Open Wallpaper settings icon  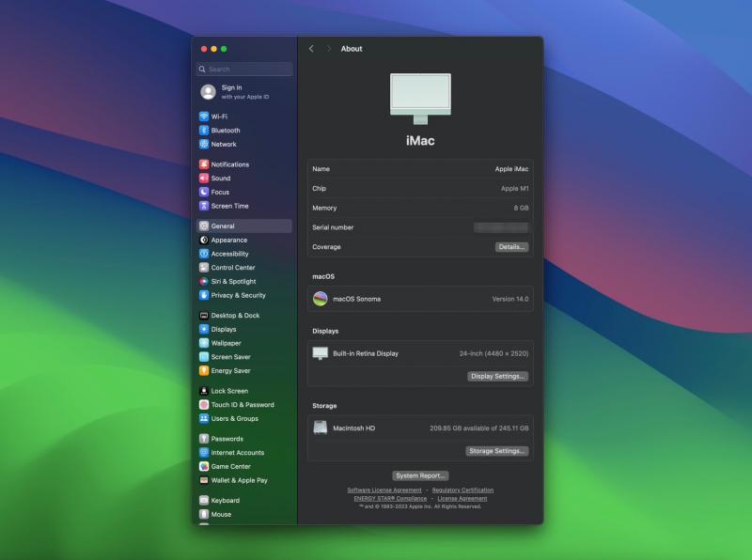point(204,344)
